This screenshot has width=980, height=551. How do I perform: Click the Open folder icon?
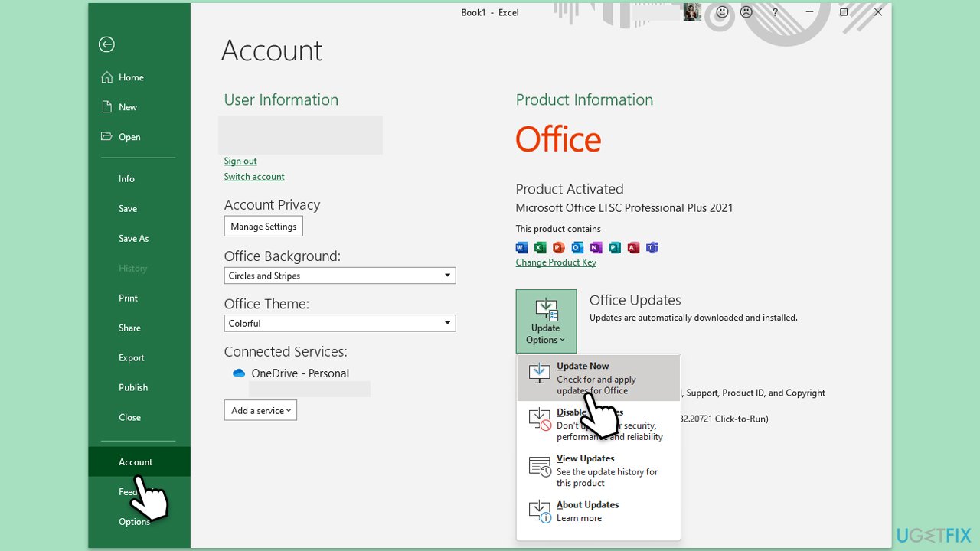pyautogui.click(x=106, y=137)
